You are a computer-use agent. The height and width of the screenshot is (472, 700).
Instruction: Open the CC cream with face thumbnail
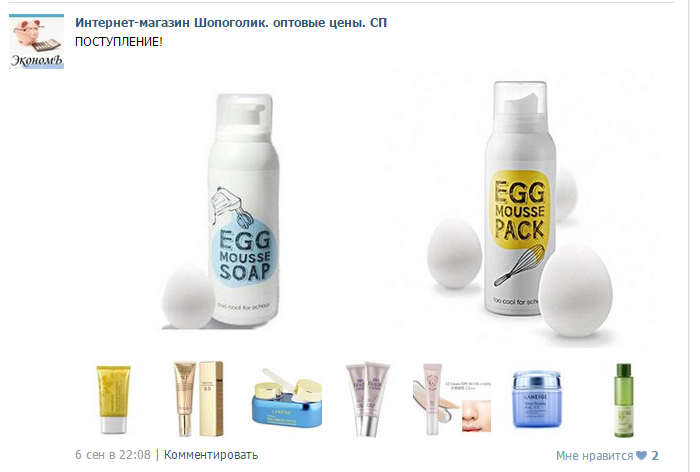coord(452,399)
